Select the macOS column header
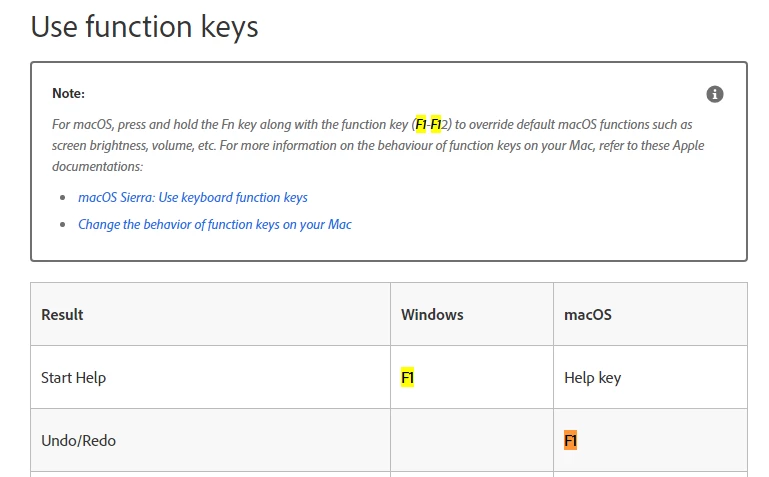This screenshot has width=769, height=477. coord(650,314)
